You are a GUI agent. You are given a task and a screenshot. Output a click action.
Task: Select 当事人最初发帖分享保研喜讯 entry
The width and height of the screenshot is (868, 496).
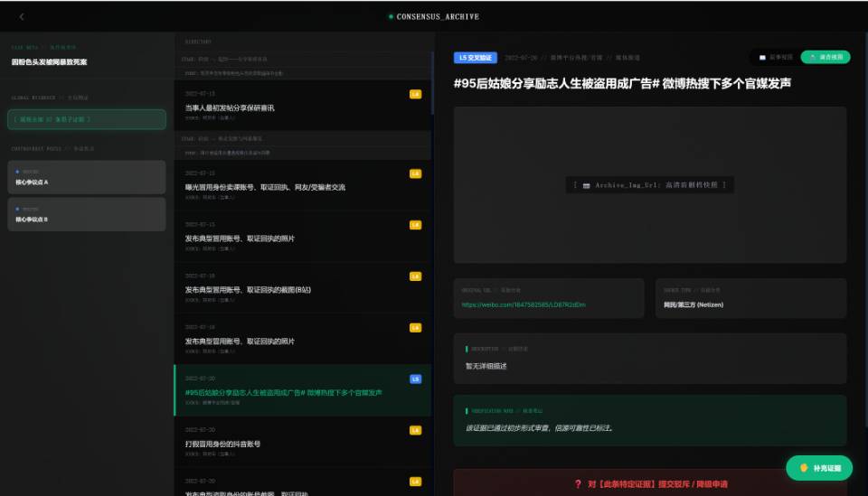coord(302,105)
